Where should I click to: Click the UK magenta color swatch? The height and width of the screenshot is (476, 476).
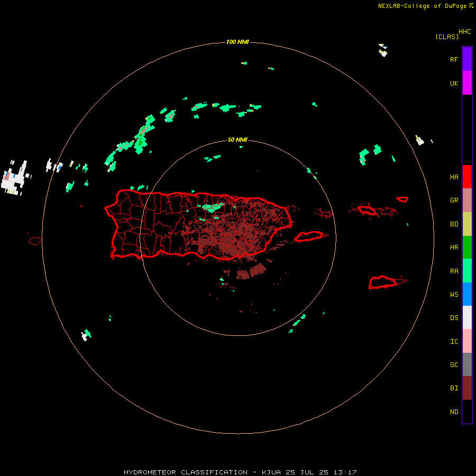point(467,83)
